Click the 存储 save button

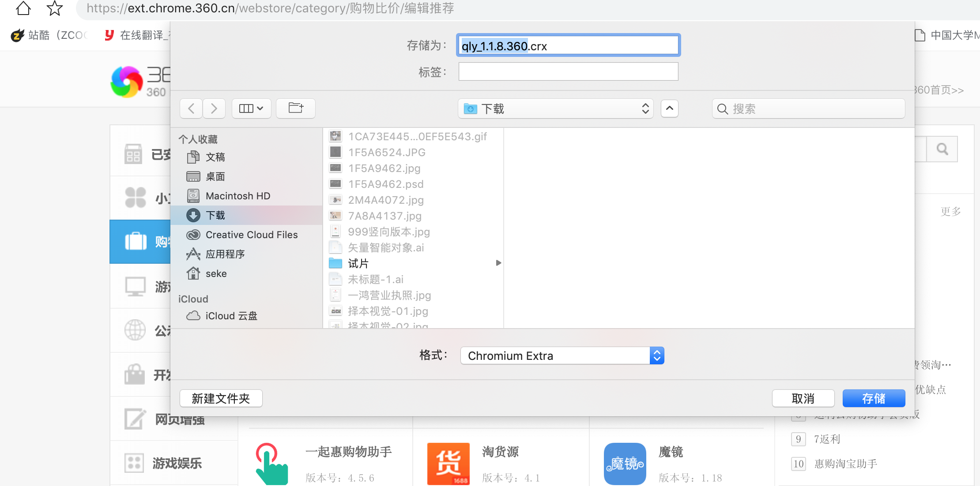pyautogui.click(x=874, y=399)
